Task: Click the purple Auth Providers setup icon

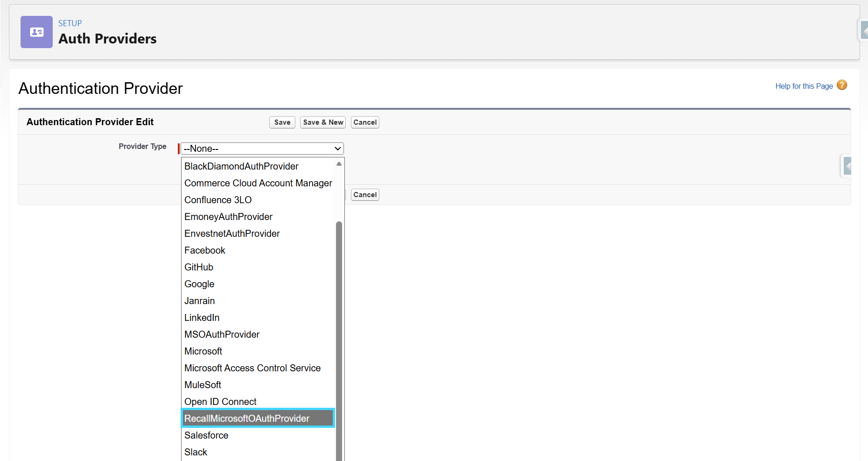Action: pyautogui.click(x=36, y=32)
